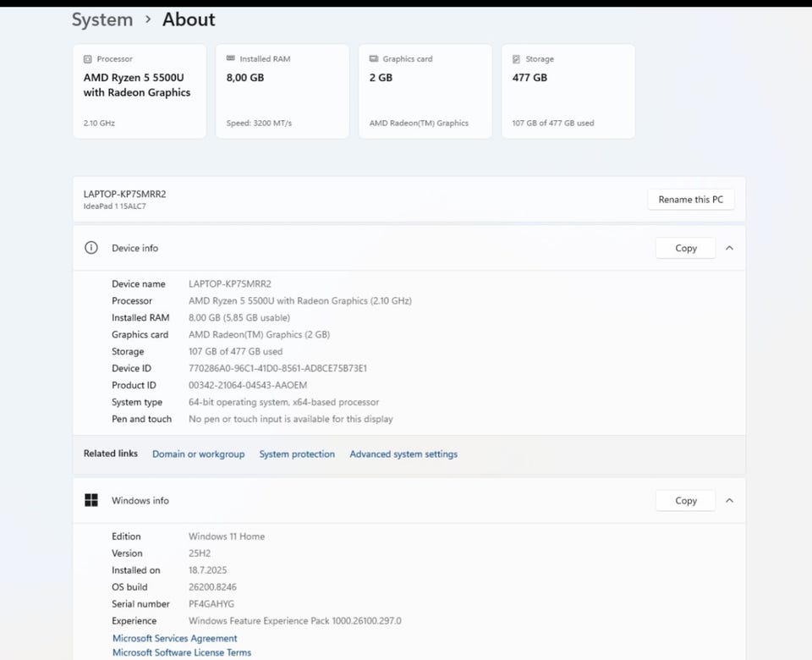This screenshot has height=660, width=812.
Task: Click the Graphics card icon
Action: pos(373,58)
